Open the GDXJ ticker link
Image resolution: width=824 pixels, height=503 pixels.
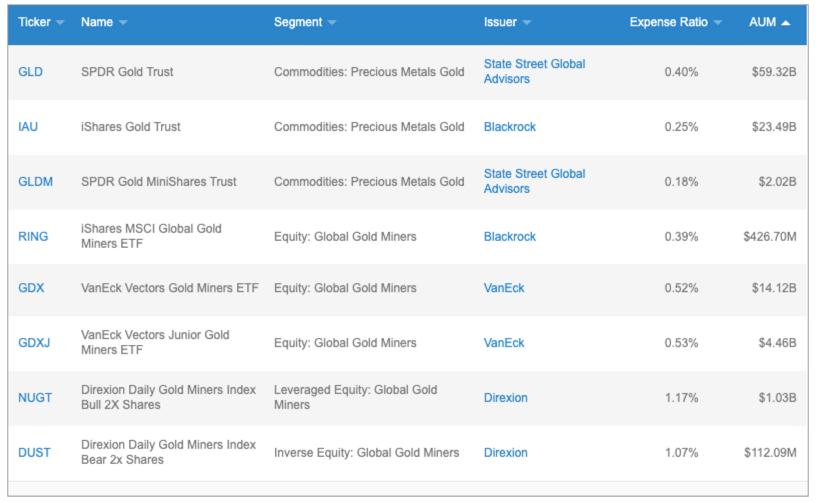(34, 343)
